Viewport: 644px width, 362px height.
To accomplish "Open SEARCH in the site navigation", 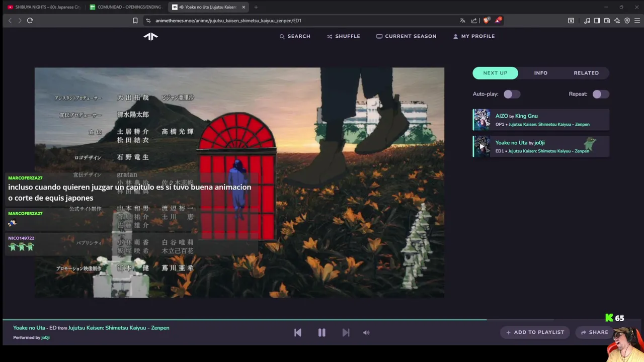I will coord(295,36).
